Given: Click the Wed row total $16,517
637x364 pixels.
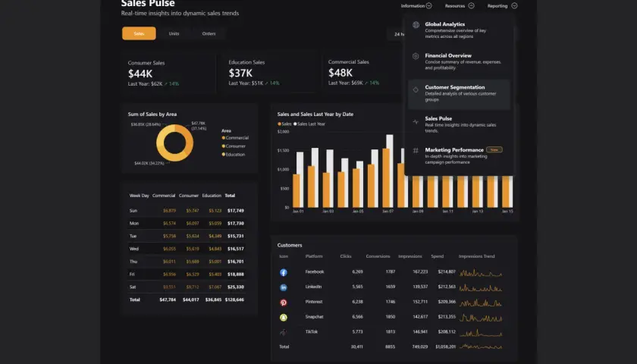Looking at the screenshot, I should pos(236,249).
